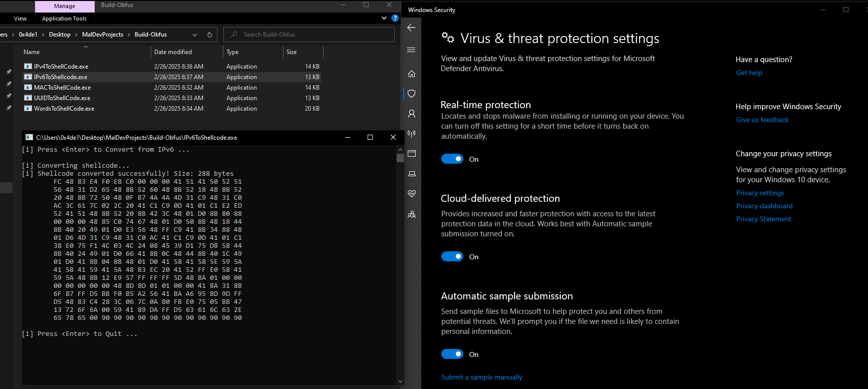This screenshot has width=868, height=389.
Task: Click the console window title bar icon
Action: tap(30, 137)
